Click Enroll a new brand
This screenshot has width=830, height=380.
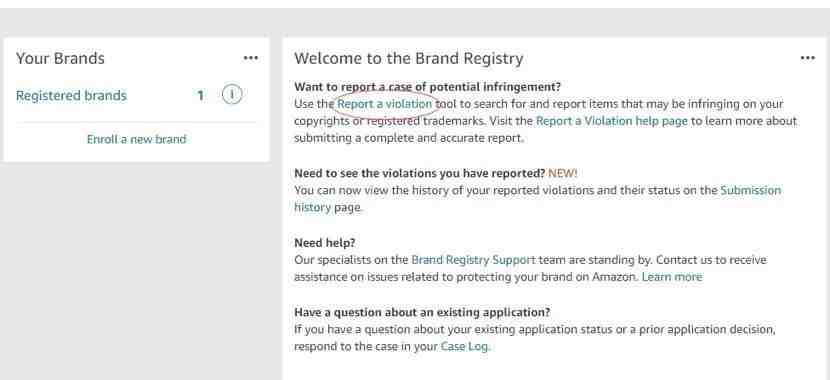tap(137, 139)
